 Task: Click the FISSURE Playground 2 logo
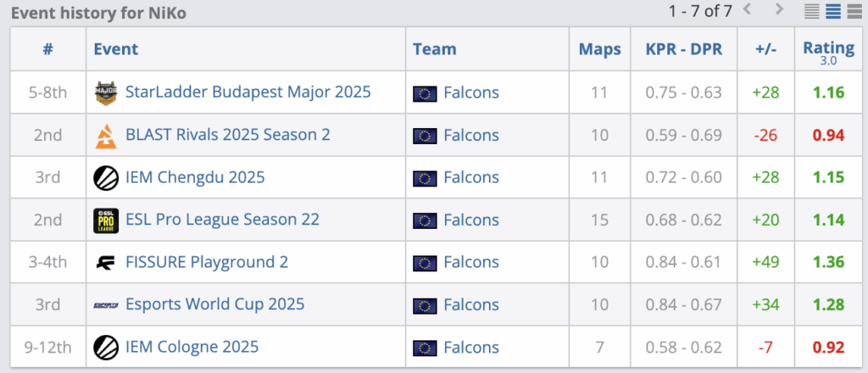[x=106, y=262]
